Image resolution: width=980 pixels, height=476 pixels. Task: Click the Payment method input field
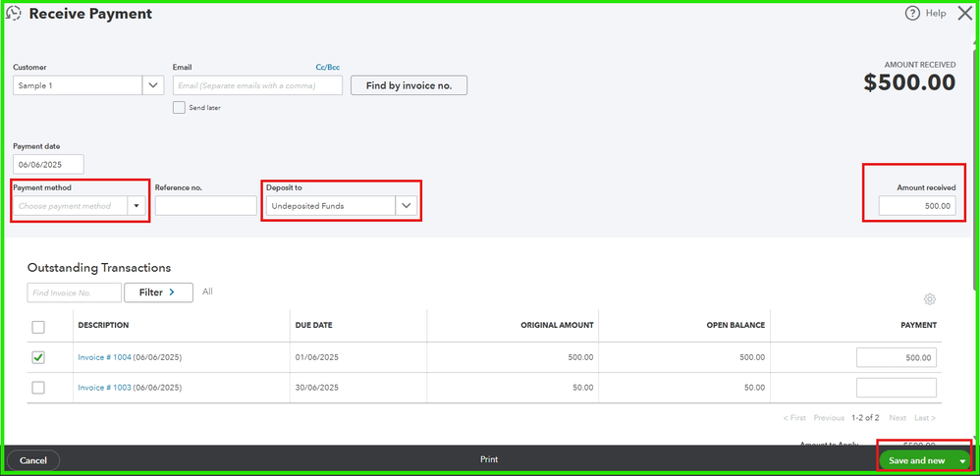(70, 205)
